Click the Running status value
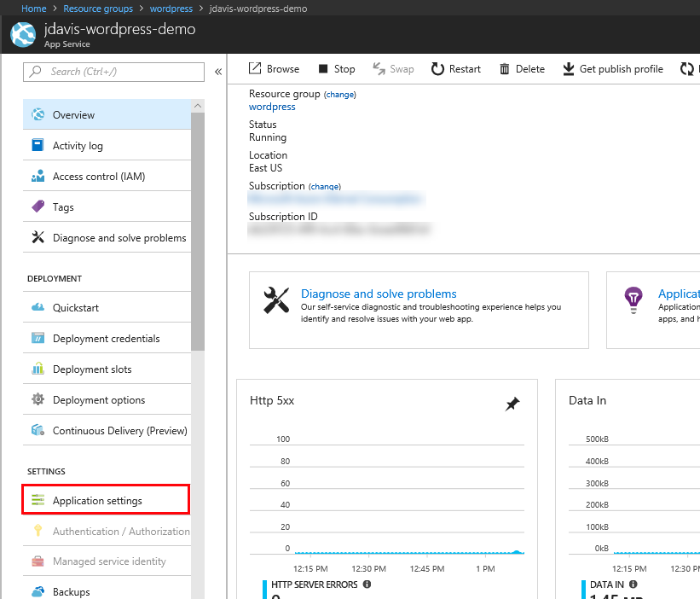 (268, 137)
